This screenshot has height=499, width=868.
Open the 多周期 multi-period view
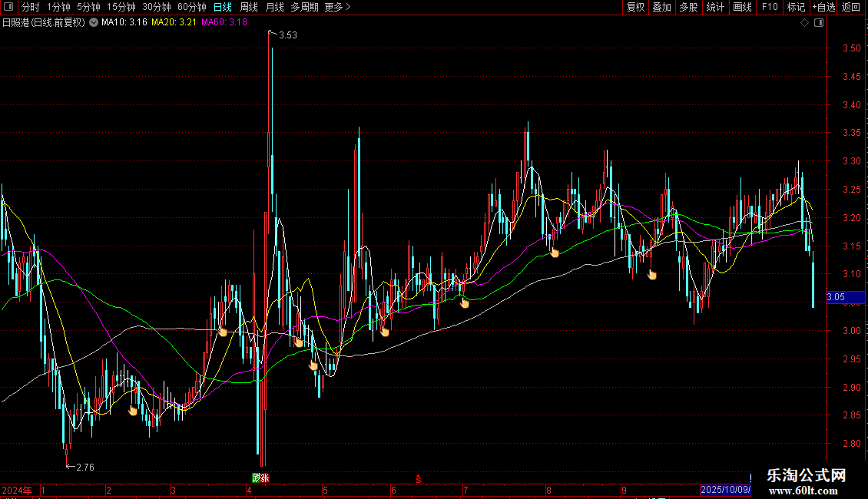click(x=304, y=7)
